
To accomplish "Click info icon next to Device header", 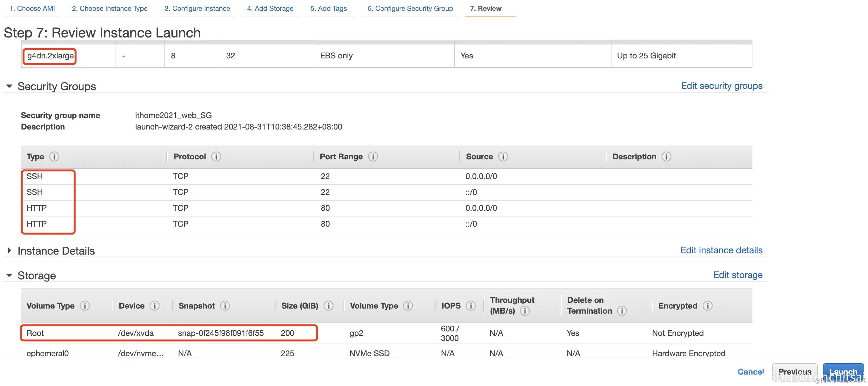I will click(155, 306).
